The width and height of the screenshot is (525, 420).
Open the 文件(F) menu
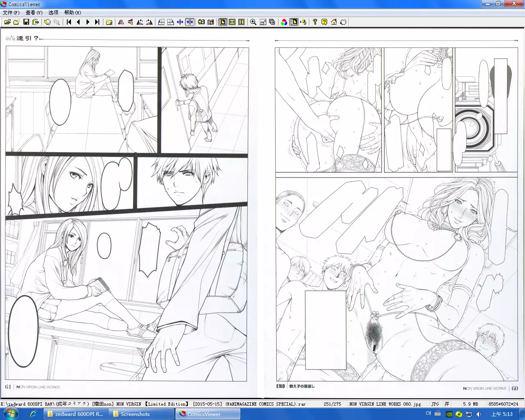click(x=11, y=13)
